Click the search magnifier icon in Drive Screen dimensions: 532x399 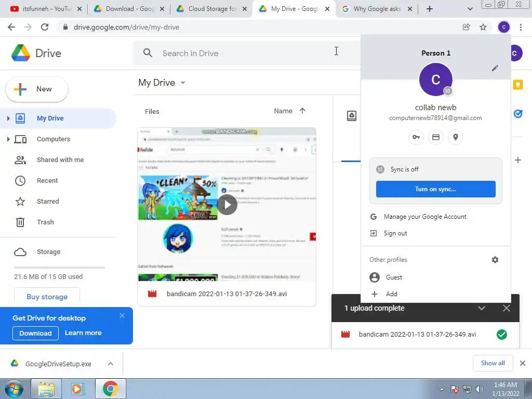148,53
